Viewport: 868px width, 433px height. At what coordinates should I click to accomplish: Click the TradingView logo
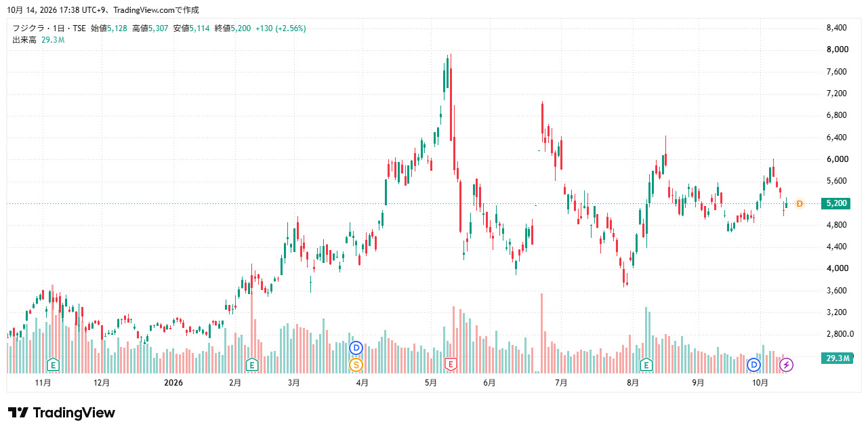(x=62, y=413)
